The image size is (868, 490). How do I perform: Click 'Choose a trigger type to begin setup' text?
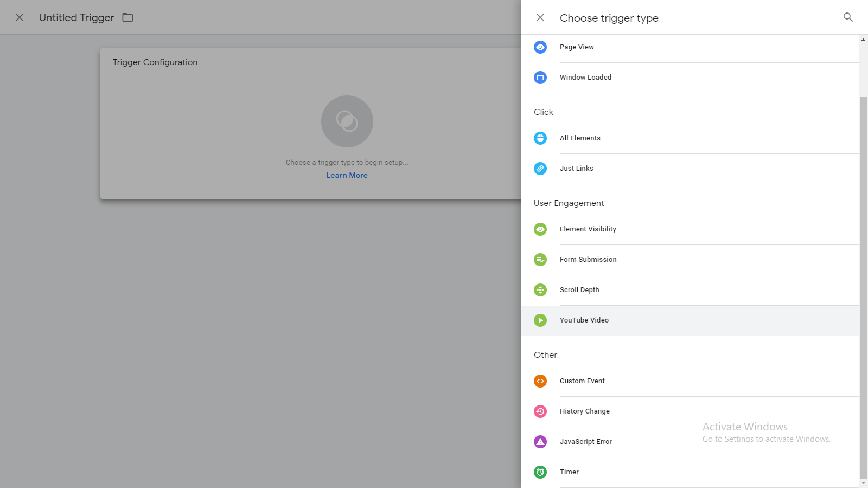tap(347, 163)
